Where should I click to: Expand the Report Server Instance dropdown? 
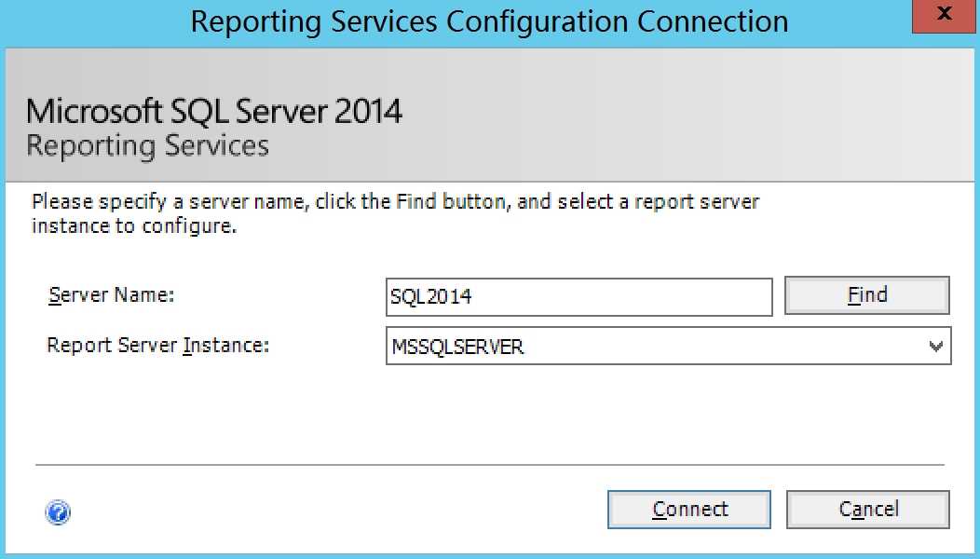tap(935, 346)
